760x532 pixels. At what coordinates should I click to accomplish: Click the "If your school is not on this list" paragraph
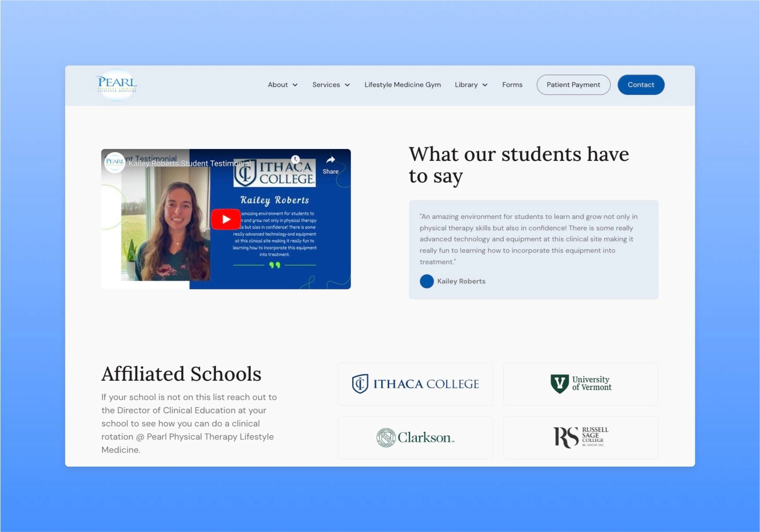coord(189,423)
